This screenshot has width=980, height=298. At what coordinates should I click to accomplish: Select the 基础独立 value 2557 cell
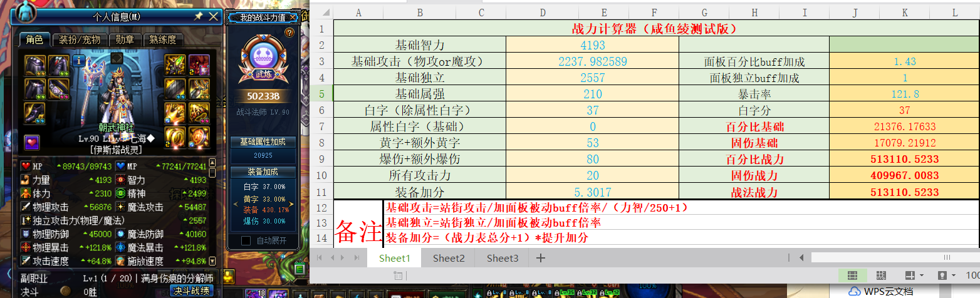tap(592, 78)
